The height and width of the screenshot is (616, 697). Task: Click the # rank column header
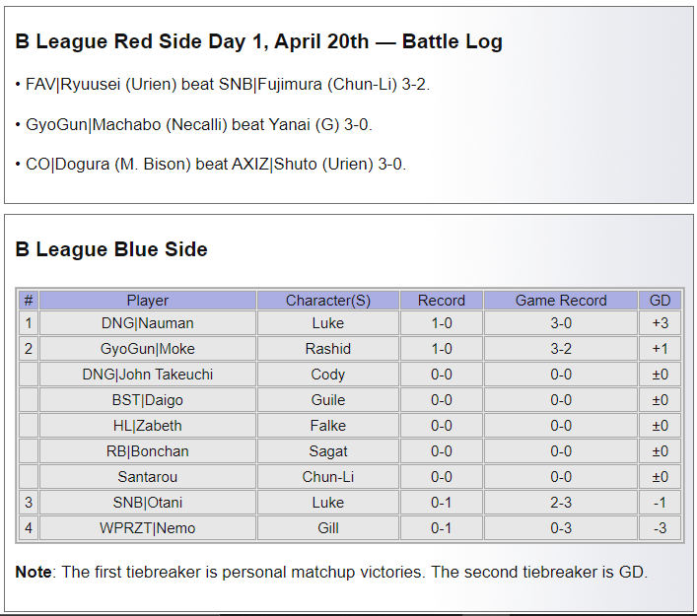(29, 301)
